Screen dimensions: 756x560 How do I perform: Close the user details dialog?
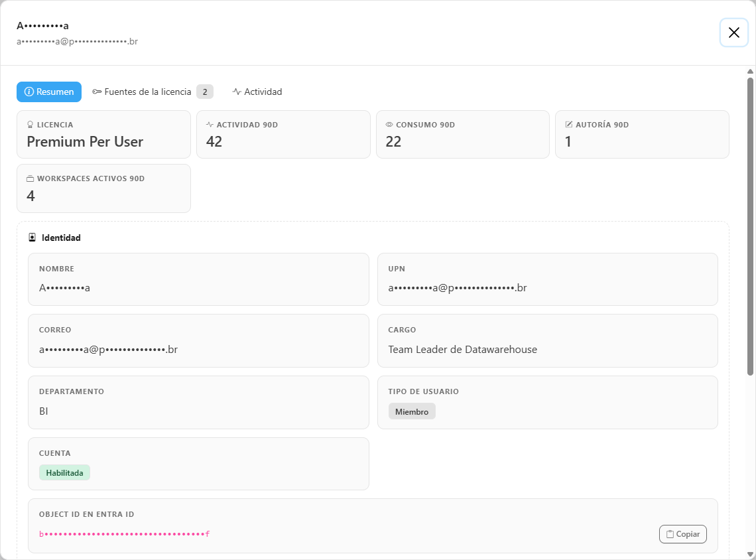tap(734, 33)
